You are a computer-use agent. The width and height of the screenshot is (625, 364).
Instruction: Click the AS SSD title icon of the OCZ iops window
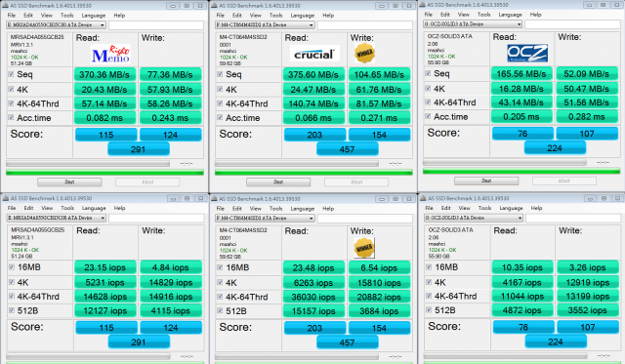click(x=423, y=198)
